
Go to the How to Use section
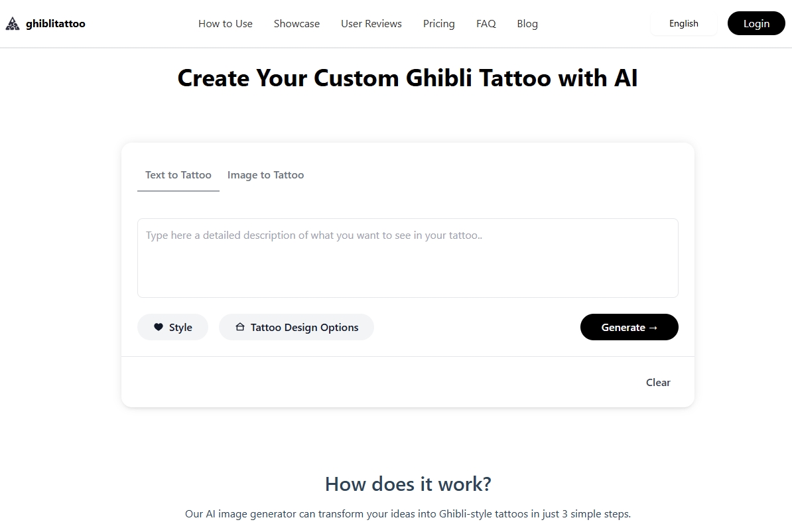[226, 24]
